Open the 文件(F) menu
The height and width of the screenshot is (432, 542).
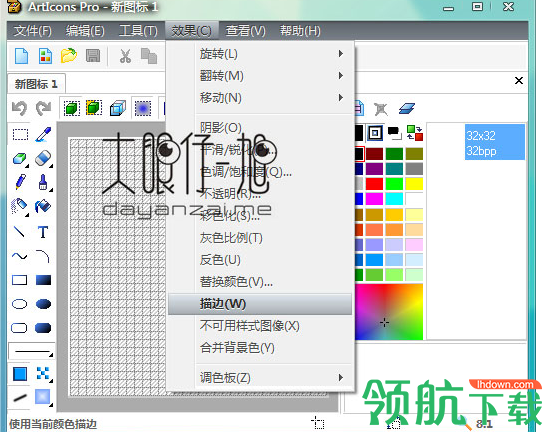[x=33, y=31]
